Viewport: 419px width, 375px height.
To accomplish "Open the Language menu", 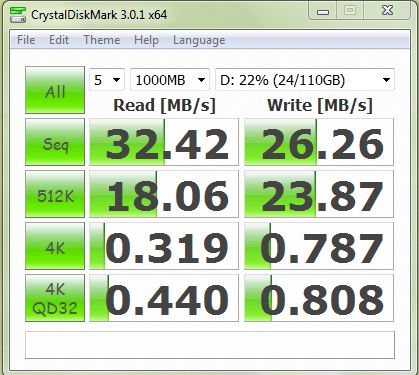I will click(x=199, y=40).
